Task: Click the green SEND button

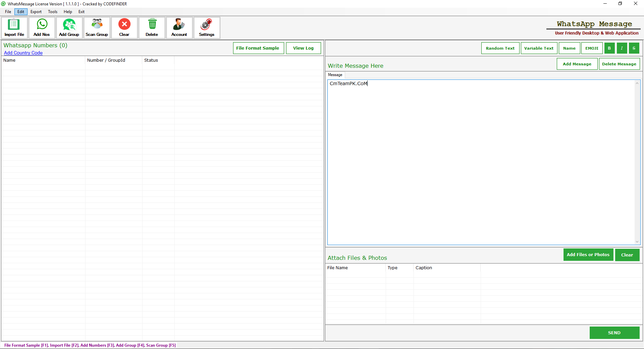Action: [614, 333]
